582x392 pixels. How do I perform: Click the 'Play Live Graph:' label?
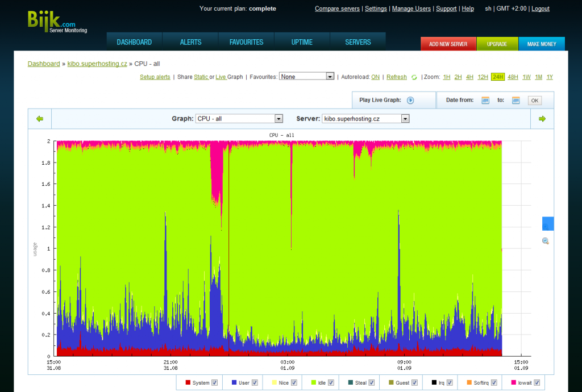click(x=380, y=100)
